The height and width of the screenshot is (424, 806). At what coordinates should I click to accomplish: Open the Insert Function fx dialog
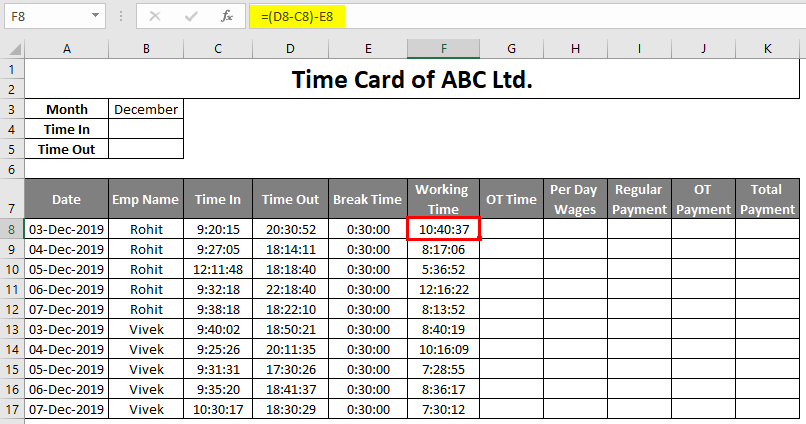coord(227,16)
